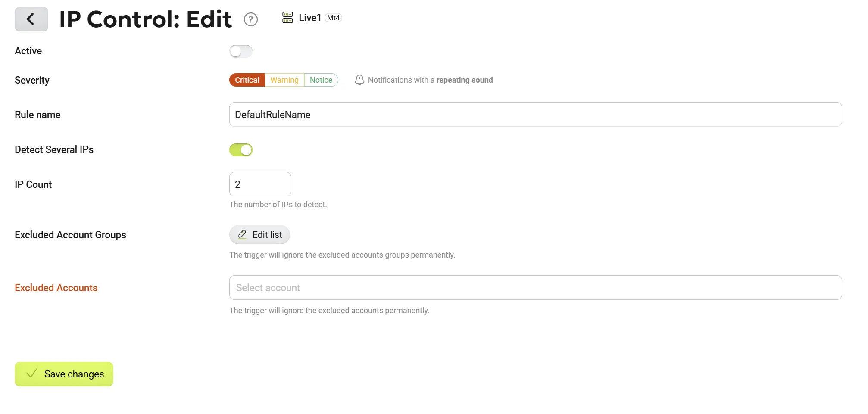This screenshot has width=868, height=414.
Task: Enable the Active toggle
Action: coord(241,51)
